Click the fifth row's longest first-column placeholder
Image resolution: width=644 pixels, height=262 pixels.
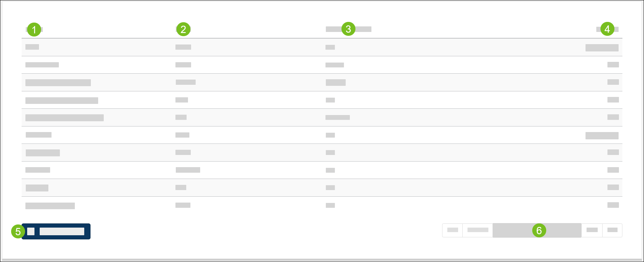click(64, 118)
